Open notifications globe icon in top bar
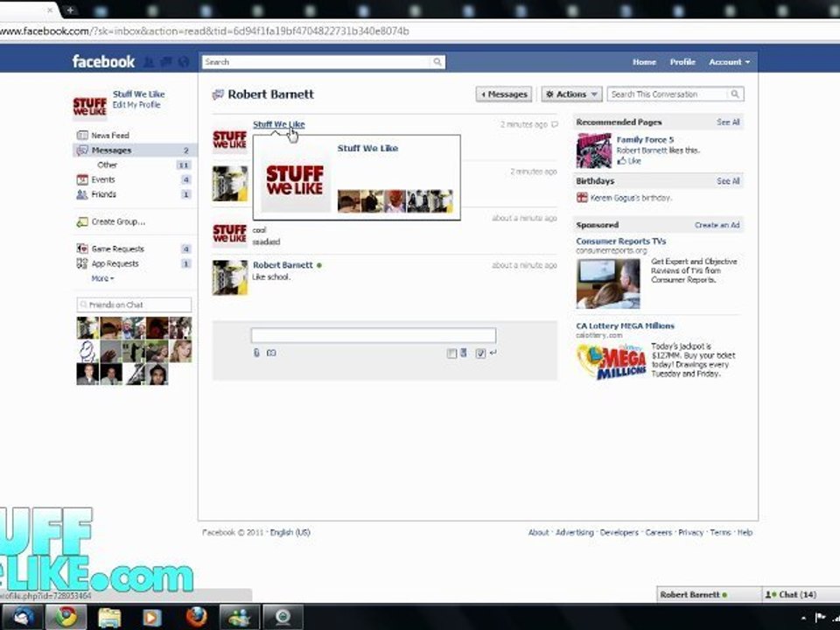Image resolution: width=840 pixels, height=630 pixels. (x=184, y=62)
